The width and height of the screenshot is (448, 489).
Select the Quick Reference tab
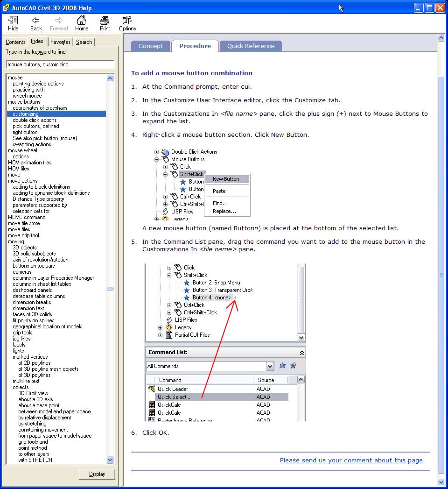point(251,46)
